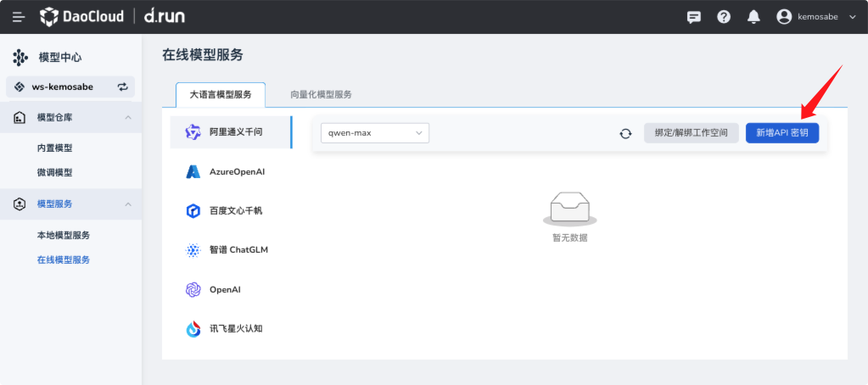Click the 模型服务 menu label
Image resolution: width=868 pixels, height=385 pixels.
(55, 204)
